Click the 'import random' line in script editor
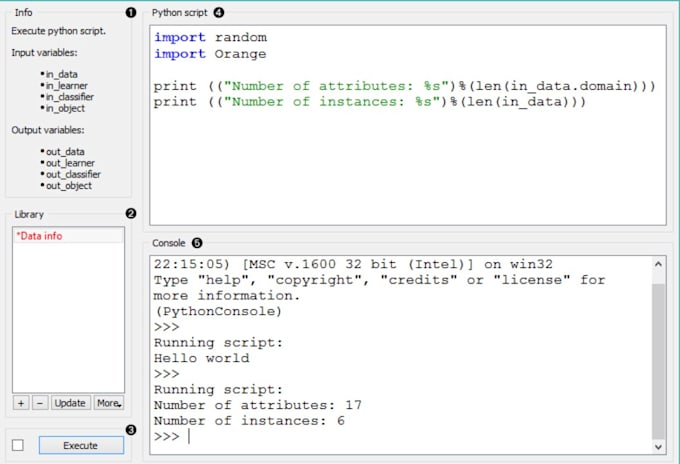 pyautogui.click(x=211, y=37)
